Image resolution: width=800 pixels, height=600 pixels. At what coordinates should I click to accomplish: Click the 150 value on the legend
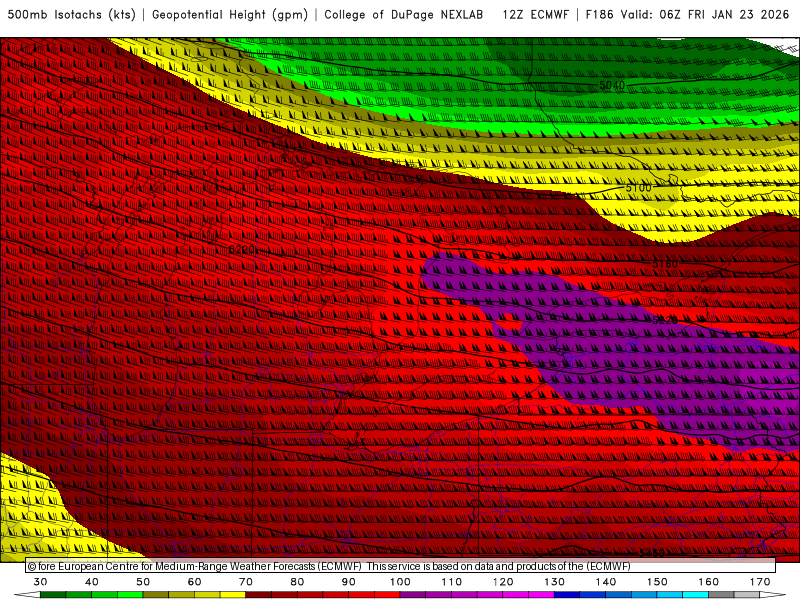[x=657, y=582]
